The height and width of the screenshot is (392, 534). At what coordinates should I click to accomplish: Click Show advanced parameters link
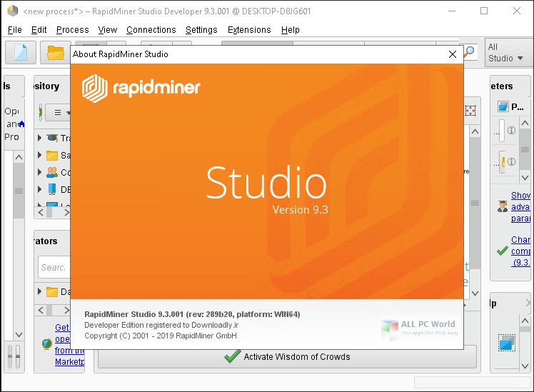[520, 207]
